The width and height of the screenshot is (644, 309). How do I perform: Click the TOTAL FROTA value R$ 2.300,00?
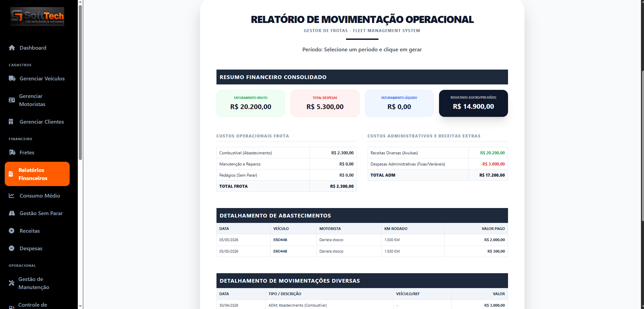coord(342,186)
